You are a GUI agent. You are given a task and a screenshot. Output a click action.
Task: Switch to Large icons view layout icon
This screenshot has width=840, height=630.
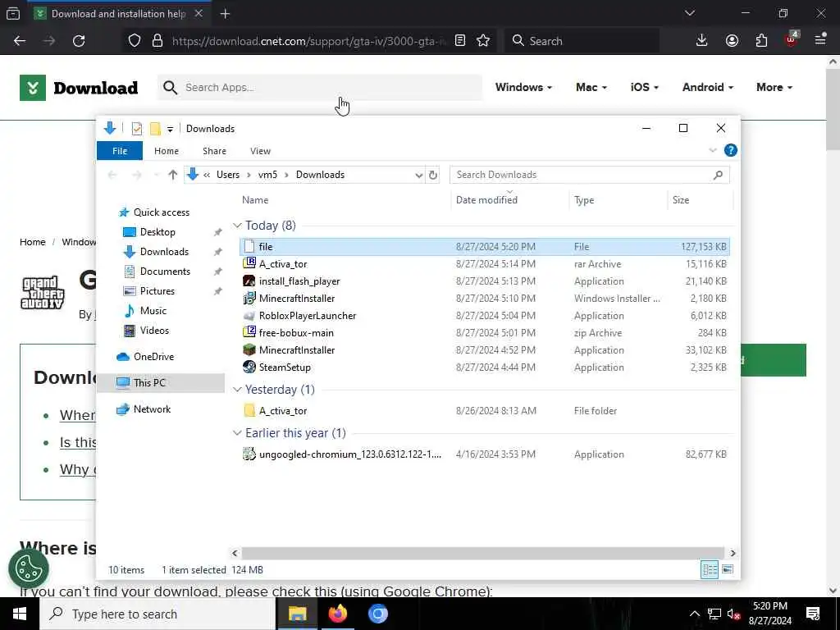tap(728, 569)
